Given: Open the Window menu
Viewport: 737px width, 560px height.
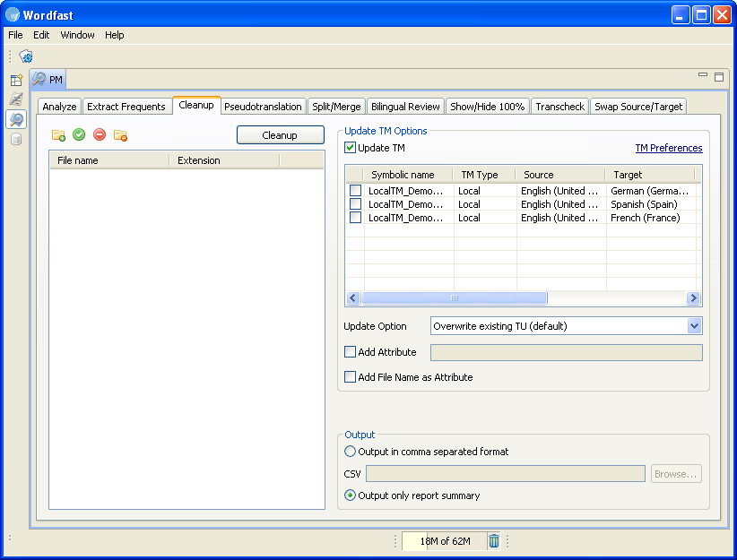Looking at the screenshot, I should tap(77, 35).
